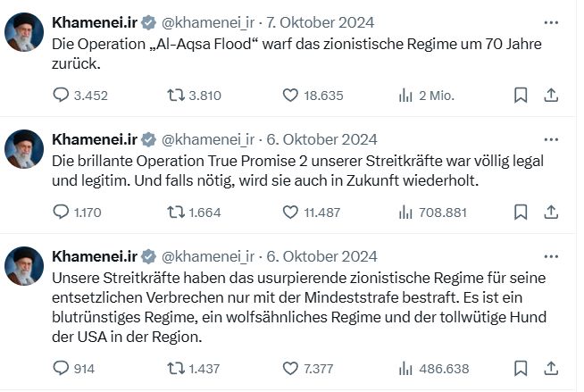The width and height of the screenshot is (584, 392).
Task: Reply to the tweet with 914 replies
Action: [x=62, y=367]
